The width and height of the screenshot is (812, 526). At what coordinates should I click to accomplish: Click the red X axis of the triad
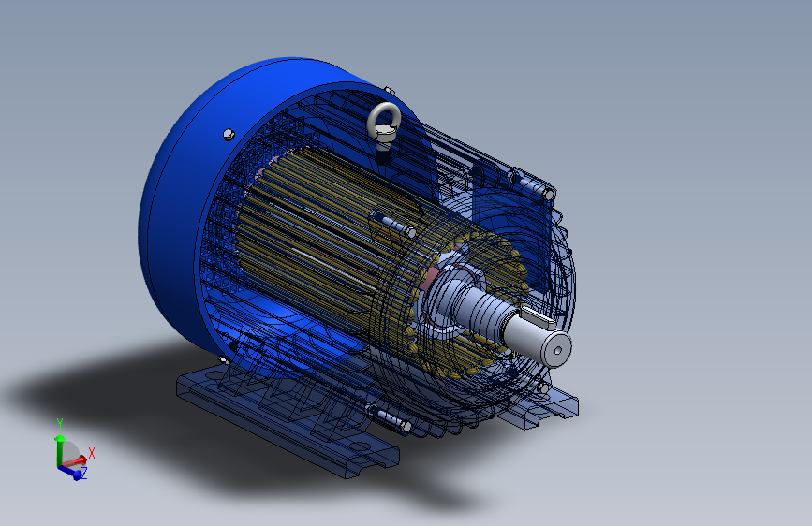pos(76,461)
